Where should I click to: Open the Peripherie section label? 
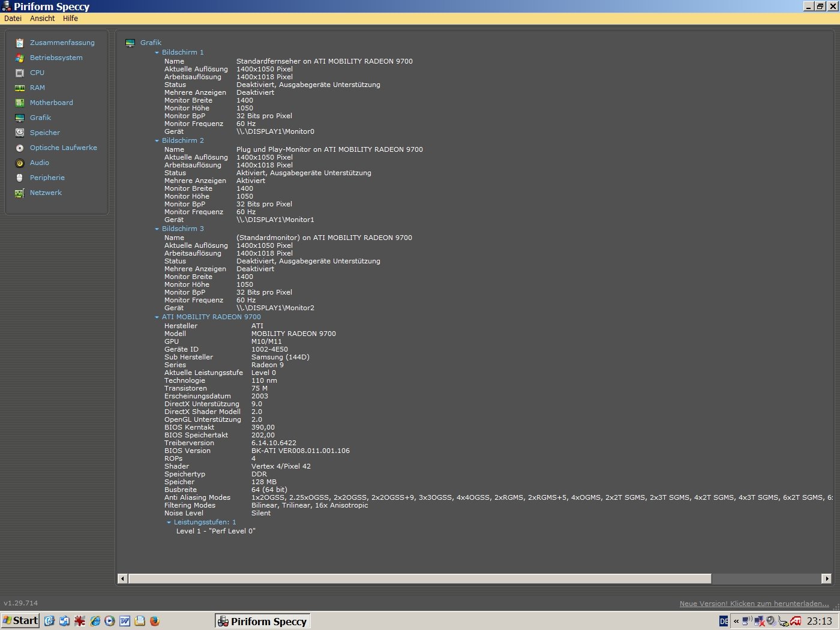coord(47,178)
